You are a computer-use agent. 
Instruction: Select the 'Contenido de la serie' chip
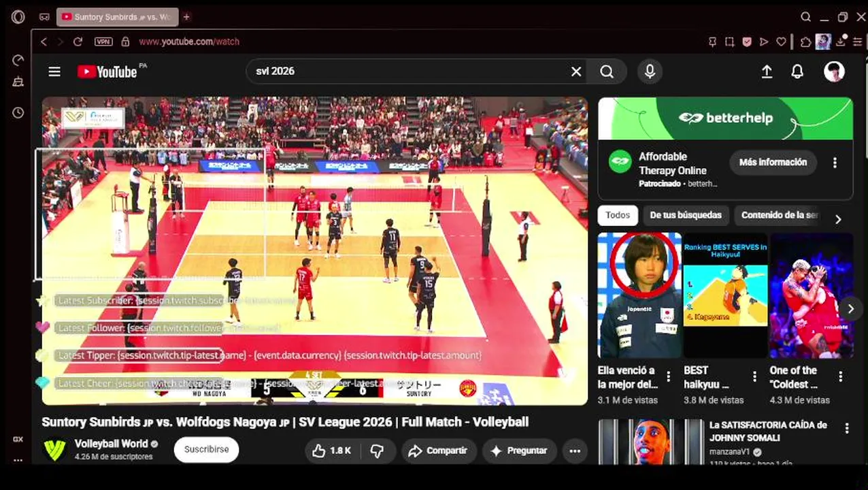(780, 215)
